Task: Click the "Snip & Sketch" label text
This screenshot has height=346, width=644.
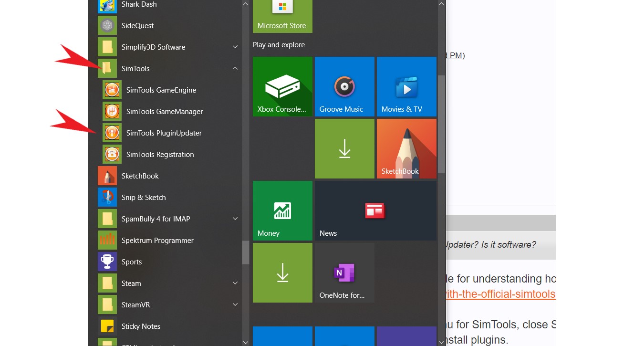Action: pos(144,198)
